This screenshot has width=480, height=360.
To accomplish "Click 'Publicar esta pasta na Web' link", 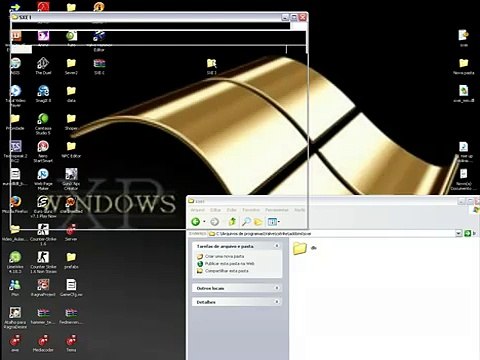I will click(x=230, y=264).
